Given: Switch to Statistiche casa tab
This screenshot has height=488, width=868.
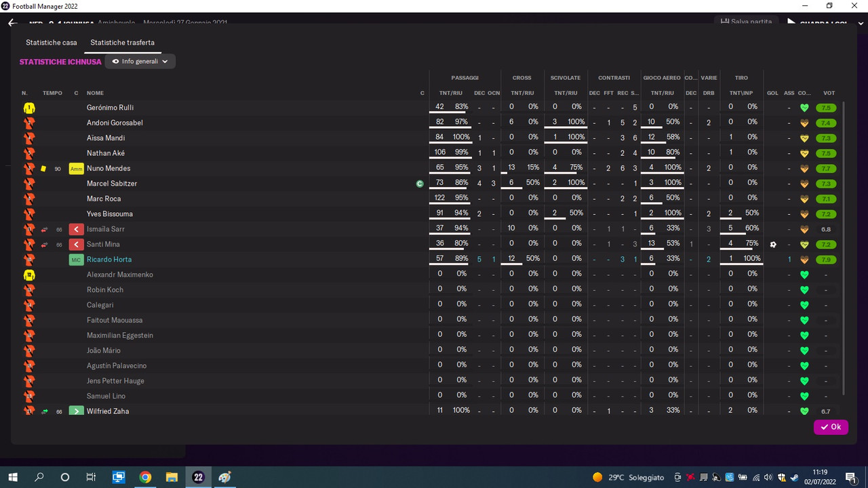Looking at the screenshot, I should tap(52, 43).
